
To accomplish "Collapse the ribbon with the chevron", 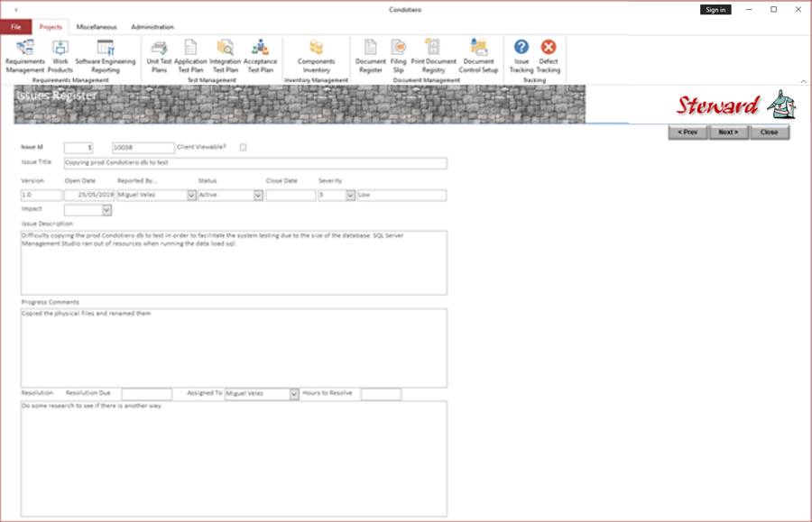I will (x=803, y=81).
